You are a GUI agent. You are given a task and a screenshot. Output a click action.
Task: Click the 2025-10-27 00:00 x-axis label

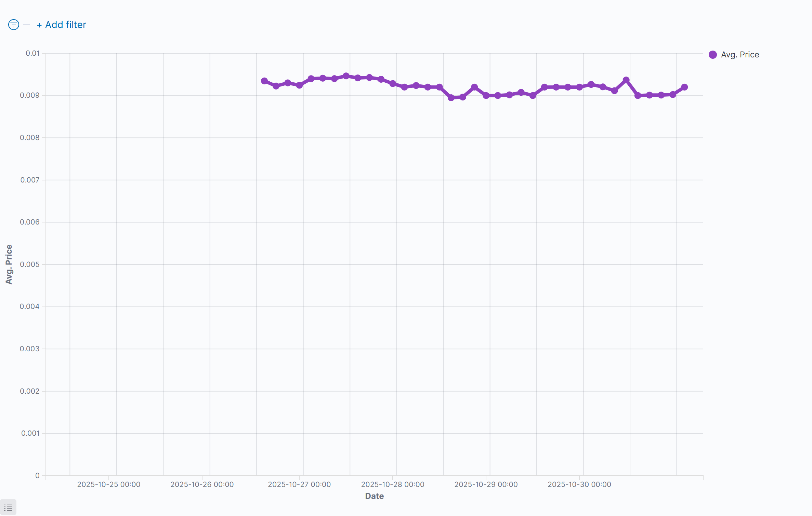(x=299, y=484)
